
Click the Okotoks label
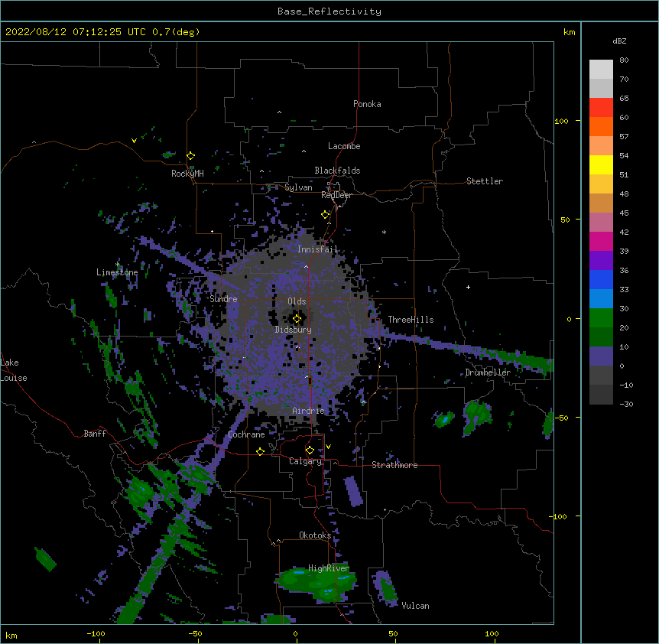(x=315, y=535)
